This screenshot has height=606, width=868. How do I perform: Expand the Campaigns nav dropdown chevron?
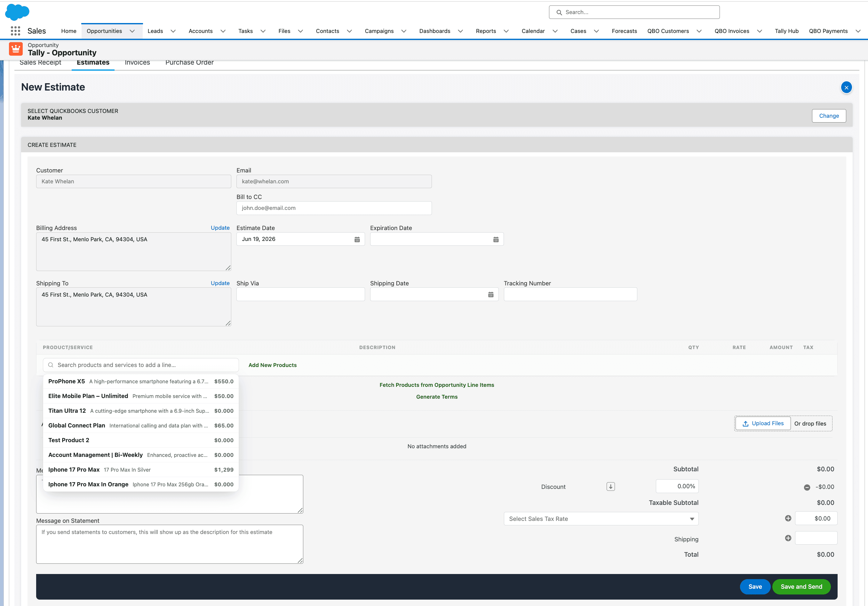point(404,31)
